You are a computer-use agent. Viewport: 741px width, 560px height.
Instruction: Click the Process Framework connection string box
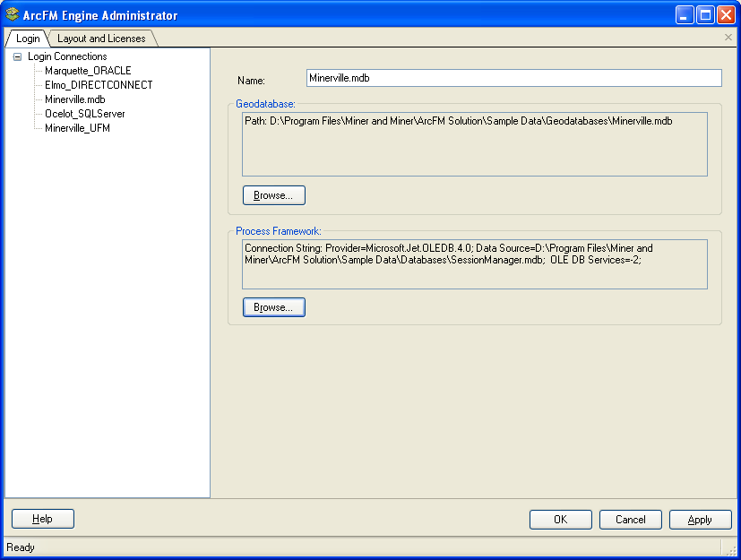pyautogui.click(x=474, y=263)
